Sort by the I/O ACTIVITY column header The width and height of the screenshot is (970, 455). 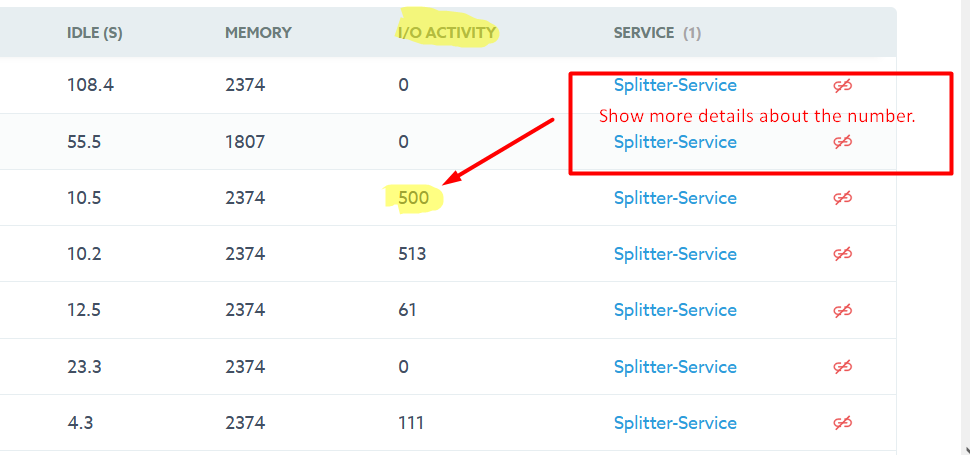pos(447,33)
